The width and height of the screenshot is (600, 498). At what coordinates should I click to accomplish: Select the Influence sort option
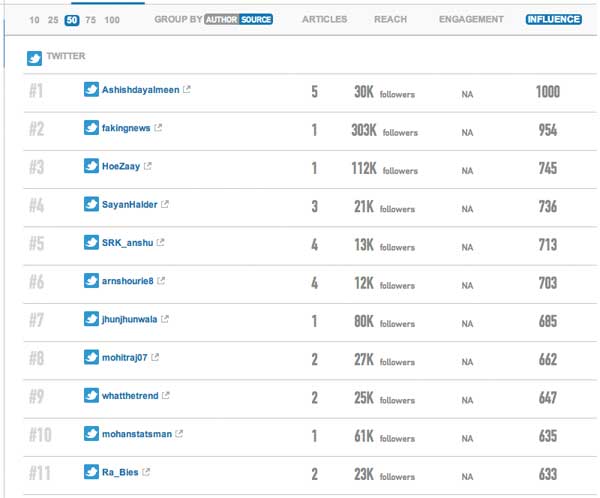pos(554,19)
